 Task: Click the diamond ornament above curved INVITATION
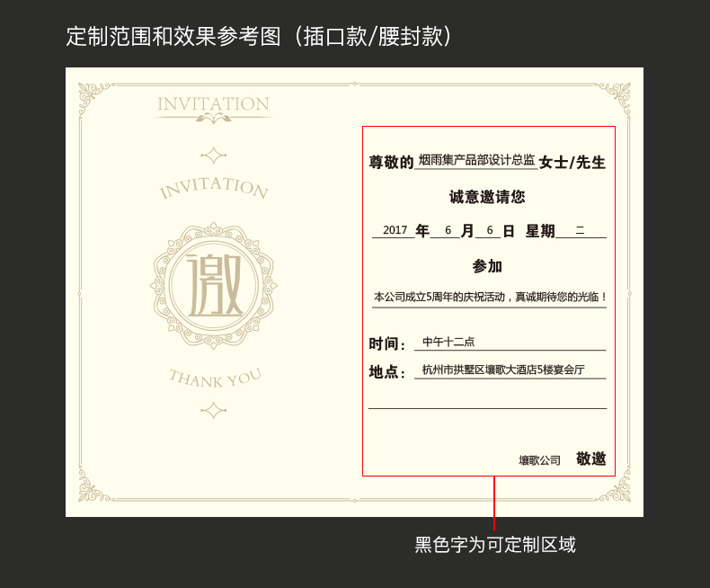coord(213,156)
